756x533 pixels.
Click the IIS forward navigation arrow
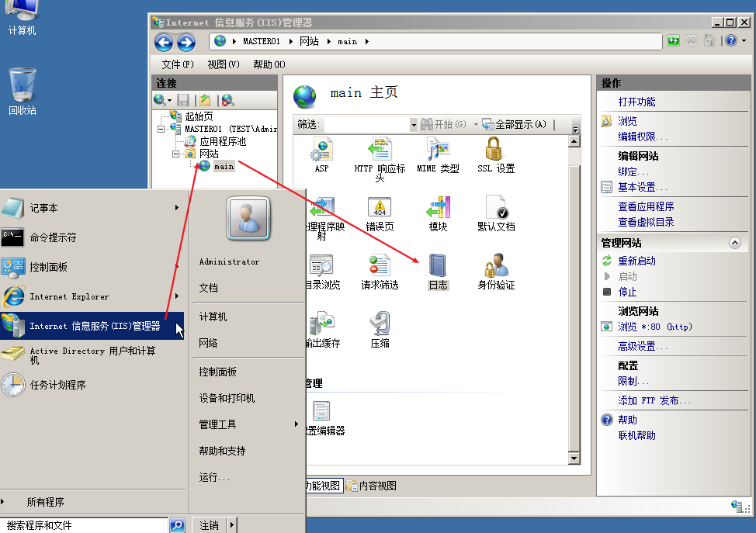pyautogui.click(x=186, y=43)
